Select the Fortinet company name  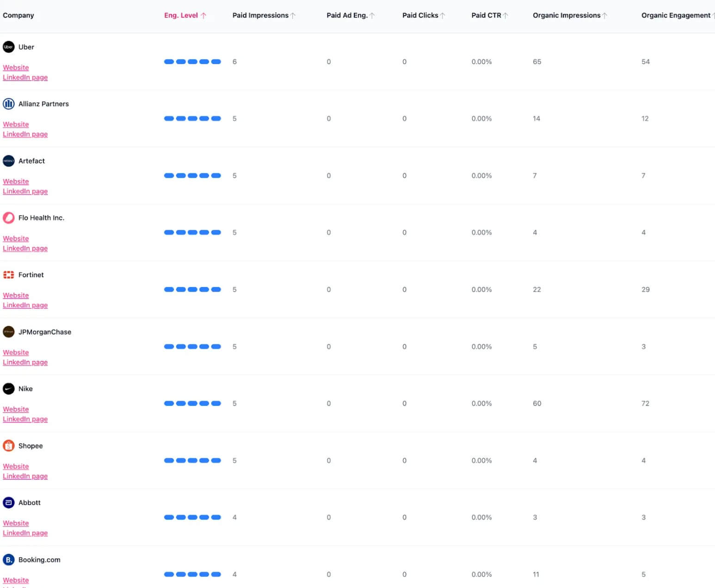(x=31, y=275)
